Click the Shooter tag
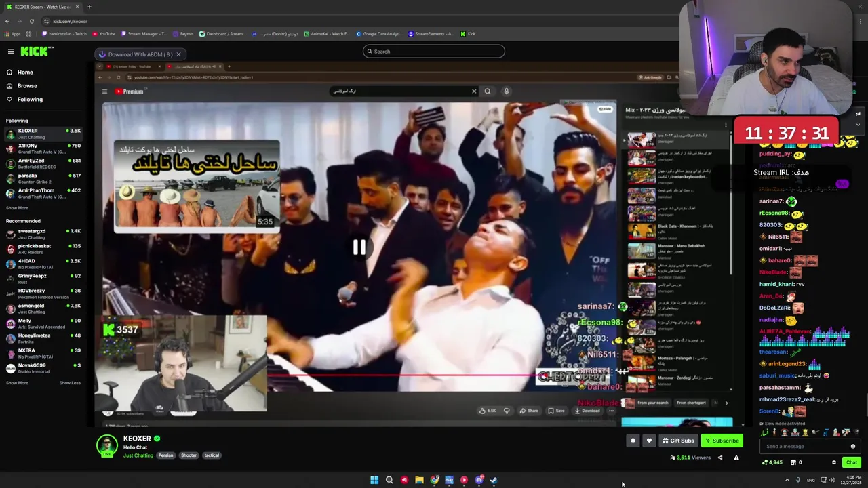 point(189,455)
